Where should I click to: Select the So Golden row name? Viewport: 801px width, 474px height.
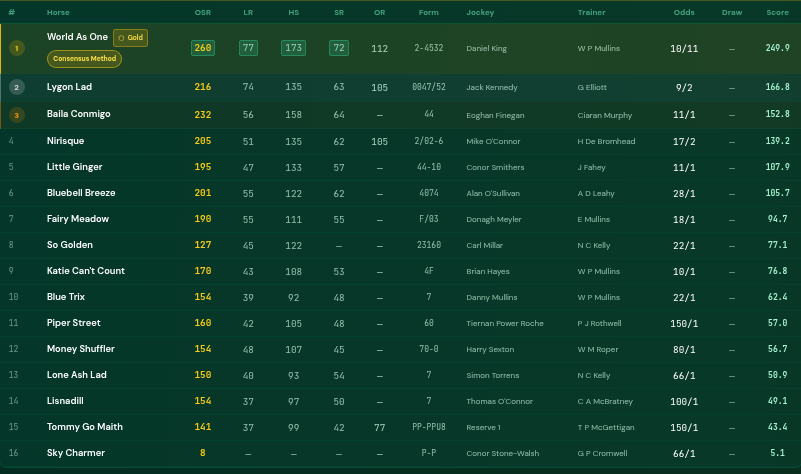[70, 245]
